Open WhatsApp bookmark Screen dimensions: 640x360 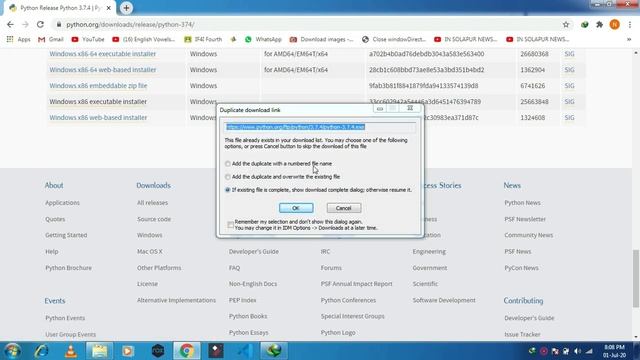tap(263, 39)
